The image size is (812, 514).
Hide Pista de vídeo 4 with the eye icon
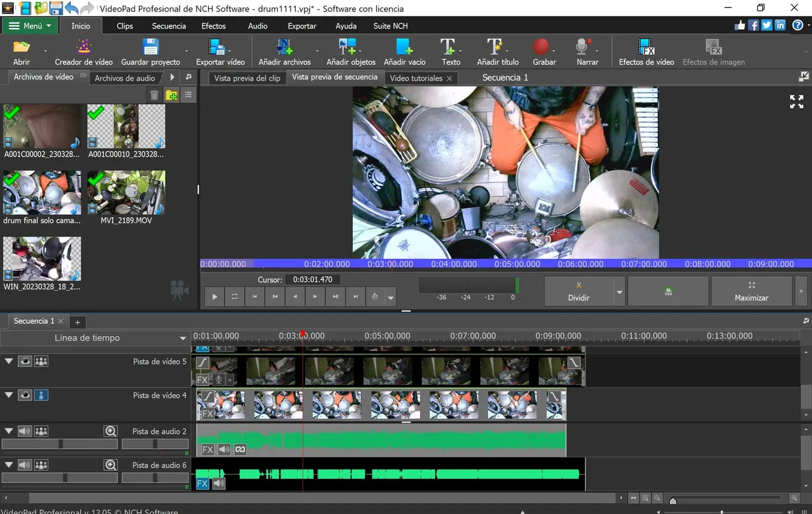pos(25,395)
